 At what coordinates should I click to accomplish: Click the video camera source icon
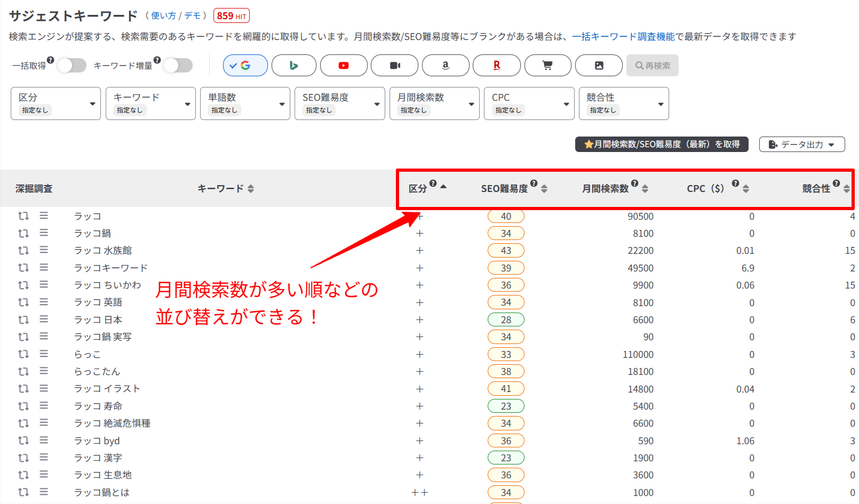pos(395,66)
